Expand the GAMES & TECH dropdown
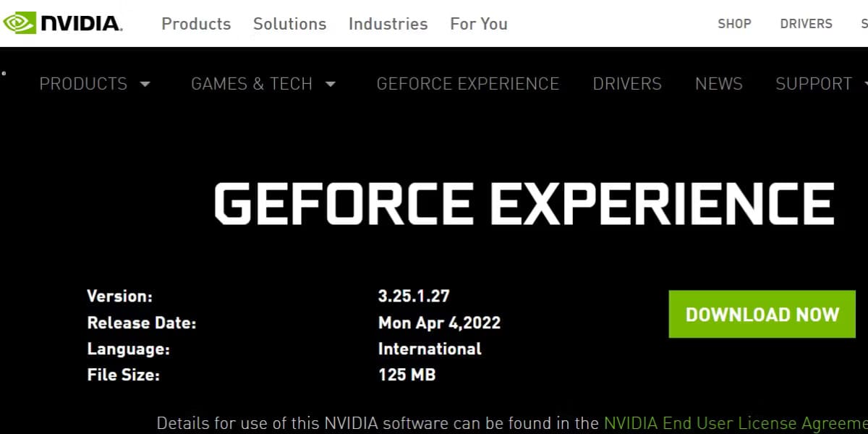The image size is (868, 434). tap(263, 84)
